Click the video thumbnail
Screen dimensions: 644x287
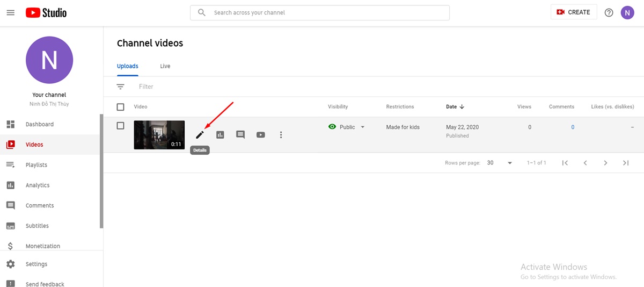coord(159,135)
